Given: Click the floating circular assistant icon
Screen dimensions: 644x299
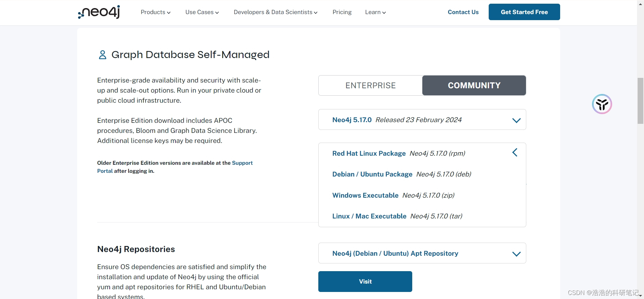Looking at the screenshot, I should click(x=602, y=104).
